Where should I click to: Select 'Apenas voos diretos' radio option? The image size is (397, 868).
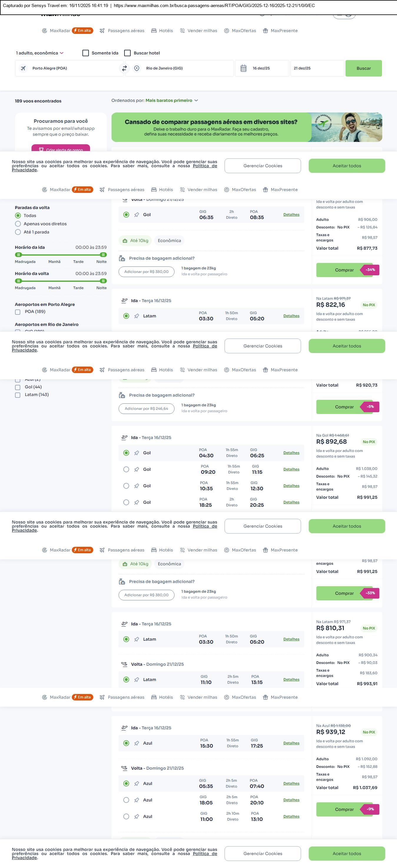pos(18,224)
